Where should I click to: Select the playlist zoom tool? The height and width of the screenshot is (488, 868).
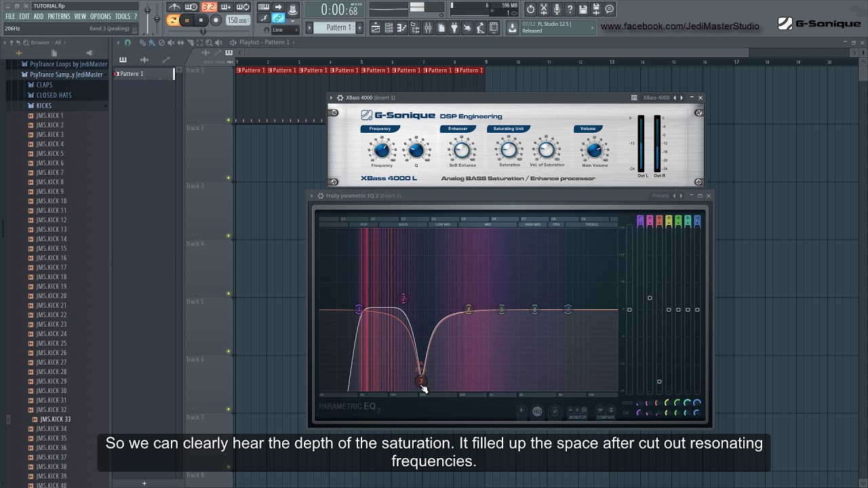(209, 42)
